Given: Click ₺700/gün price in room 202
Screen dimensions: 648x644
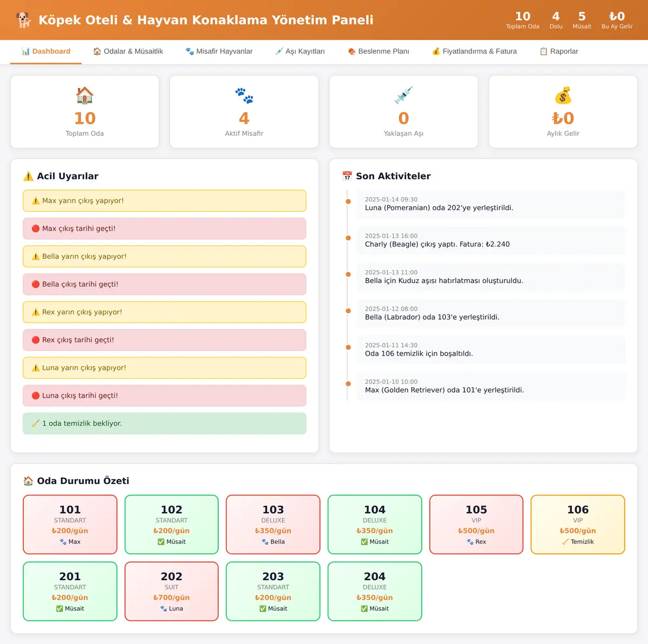Looking at the screenshot, I should tap(172, 598).
